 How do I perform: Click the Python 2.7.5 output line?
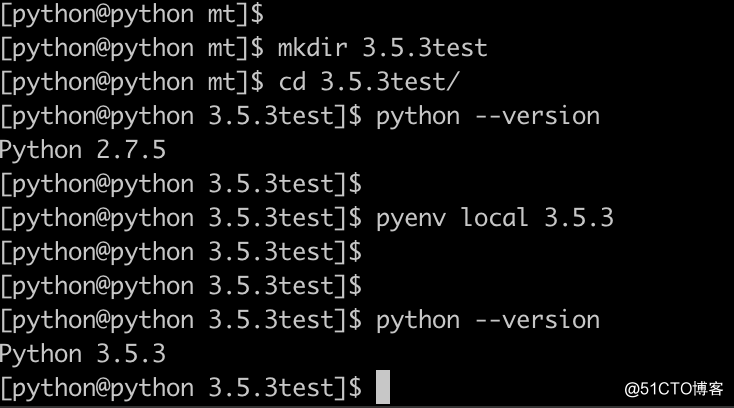[x=83, y=150]
